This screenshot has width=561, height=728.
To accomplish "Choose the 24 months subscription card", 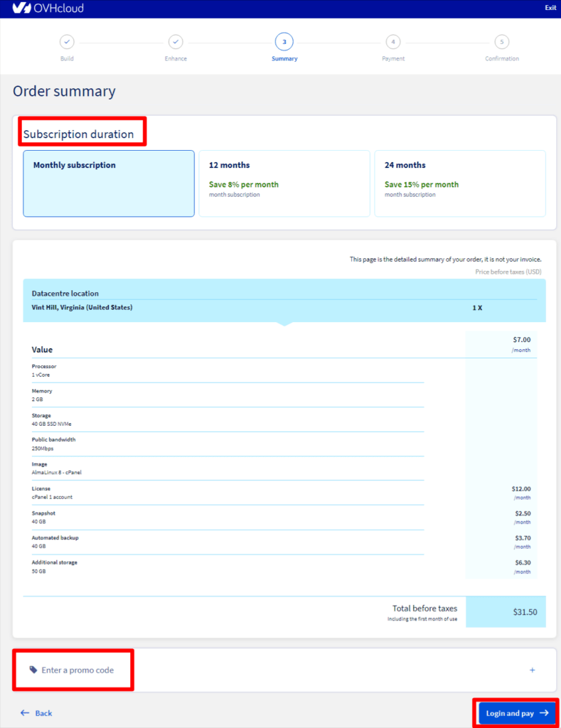I will pyautogui.click(x=460, y=183).
